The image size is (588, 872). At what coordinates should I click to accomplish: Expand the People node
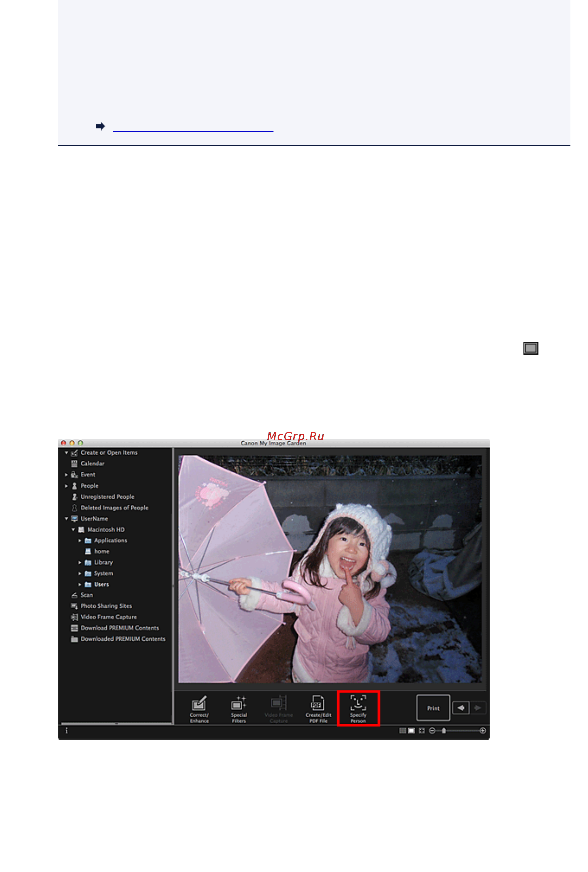pyautogui.click(x=66, y=486)
